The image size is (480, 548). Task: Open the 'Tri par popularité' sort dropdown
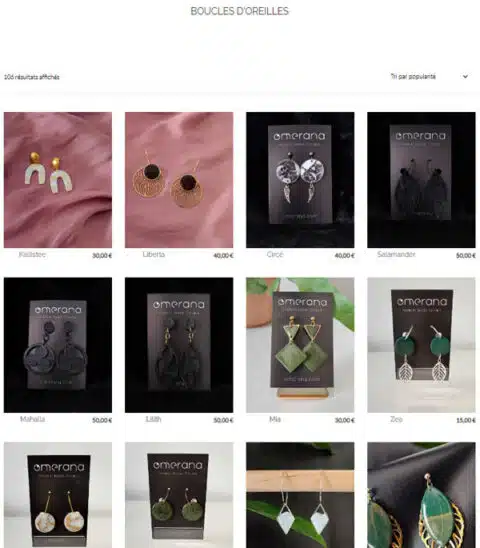click(x=429, y=77)
